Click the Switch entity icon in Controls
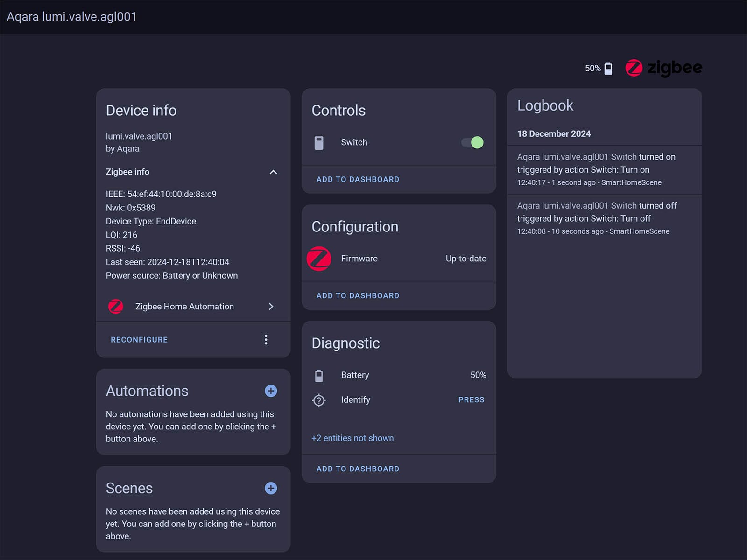The height and width of the screenshot is (560, 747). (x=319, y=143)
